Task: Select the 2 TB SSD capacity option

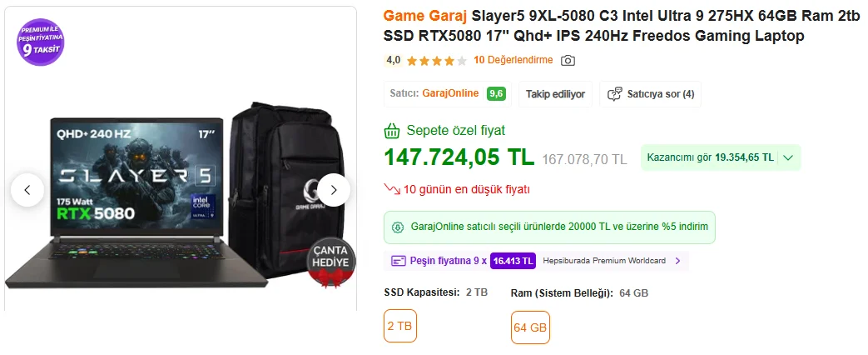Action: coord(399,326)
